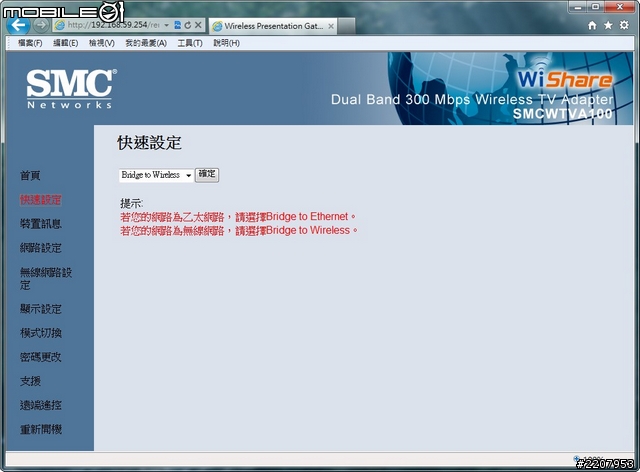
Task: Expand the address bar dropdown arrow
Action: point(167,25)
